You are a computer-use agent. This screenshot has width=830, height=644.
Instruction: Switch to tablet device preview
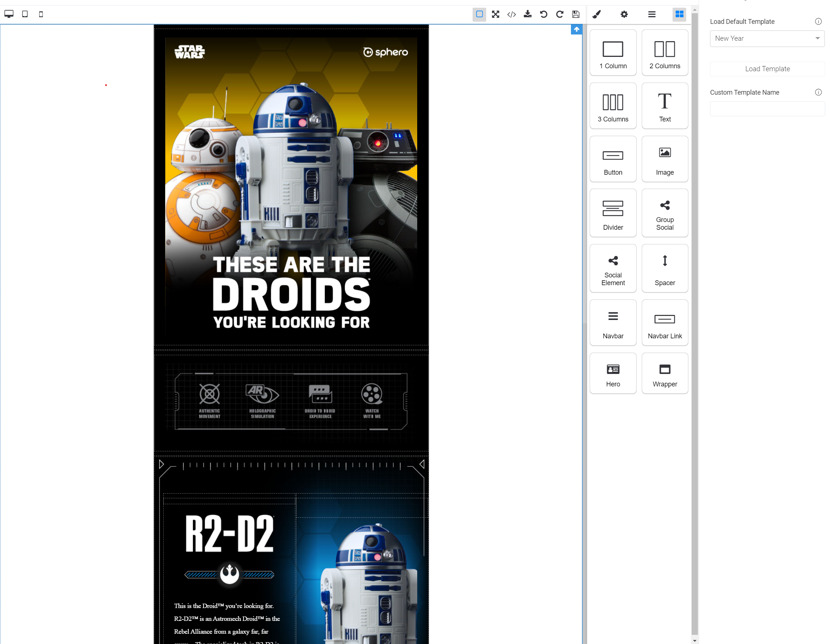tap(25, 14)
